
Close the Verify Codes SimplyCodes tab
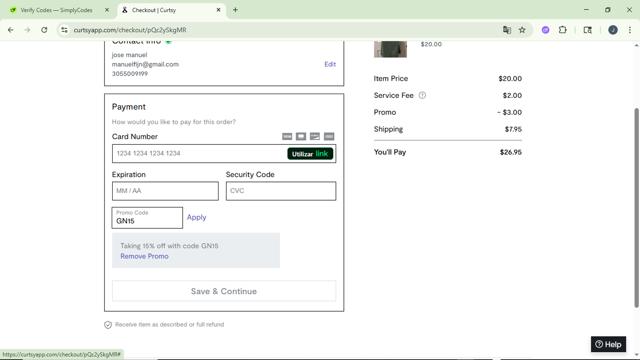click(x=107, y=10)
